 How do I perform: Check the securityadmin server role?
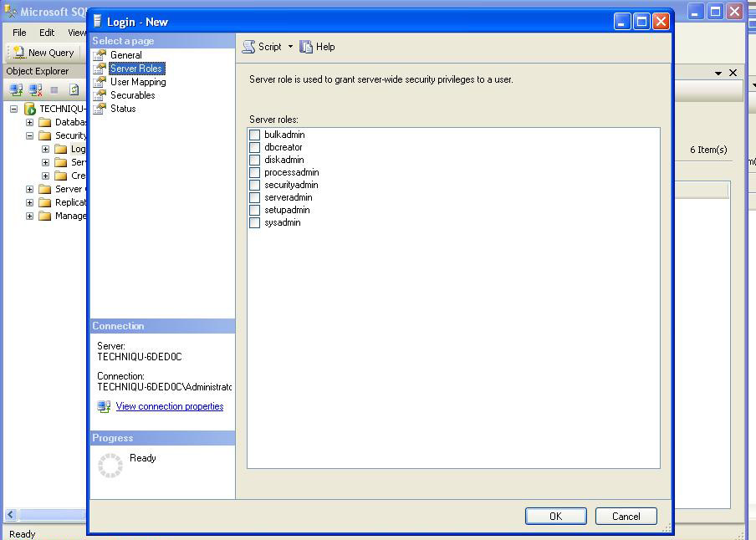[x=254, y=185]
